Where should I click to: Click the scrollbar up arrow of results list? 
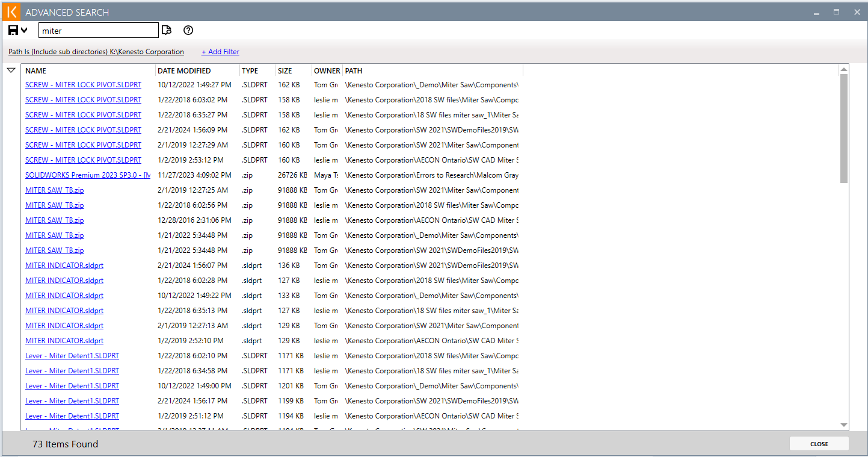coord(844,70)
